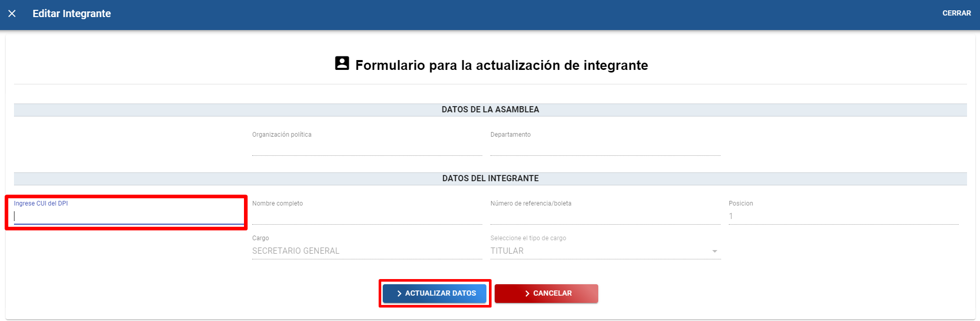
Task: Click the Formulario para la actualización heading
Action: pos(501,65)
